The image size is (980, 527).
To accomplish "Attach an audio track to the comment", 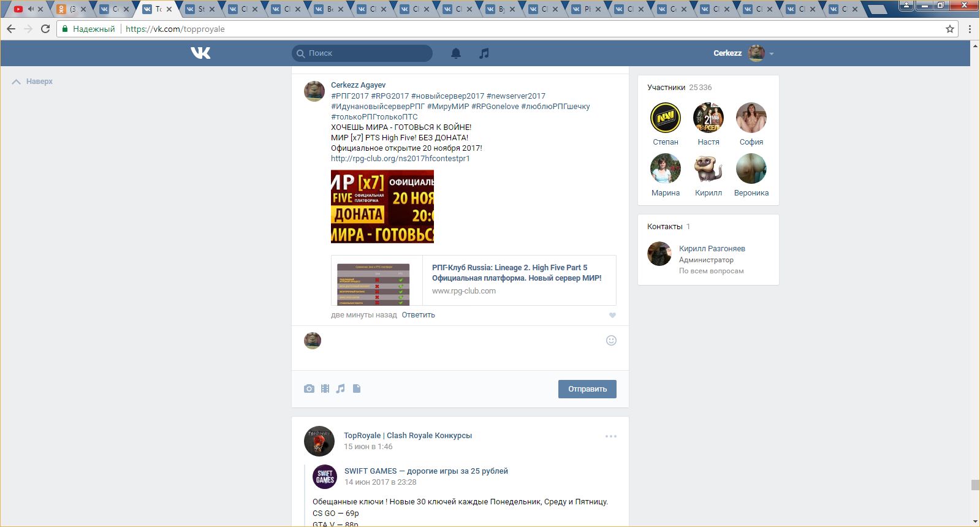I will coord(341,389).
